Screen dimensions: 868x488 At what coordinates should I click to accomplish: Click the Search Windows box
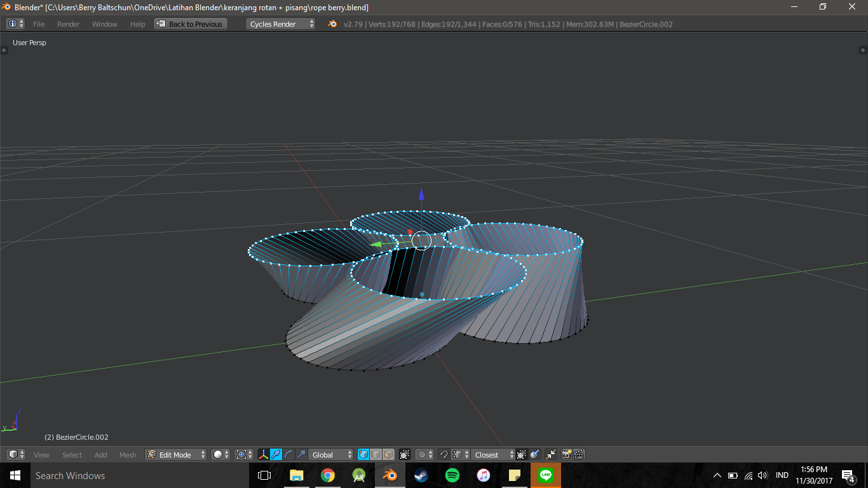click(139, 475)
